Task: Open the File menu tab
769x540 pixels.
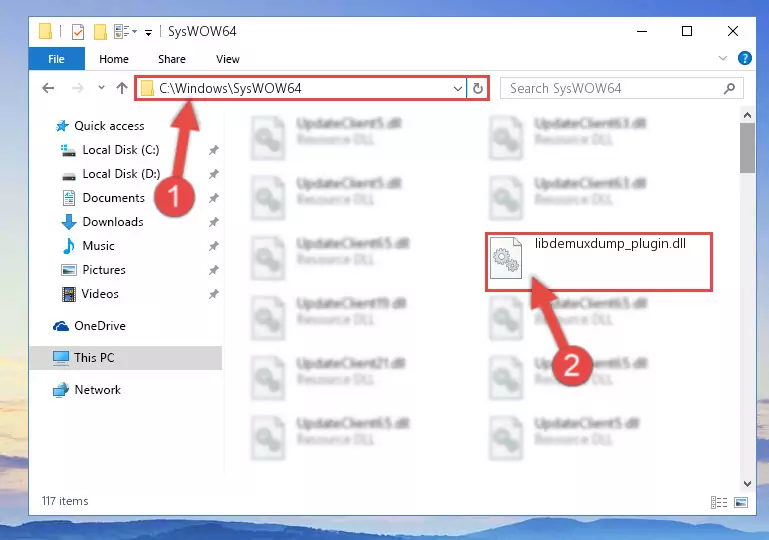Action: pos(56,59)
